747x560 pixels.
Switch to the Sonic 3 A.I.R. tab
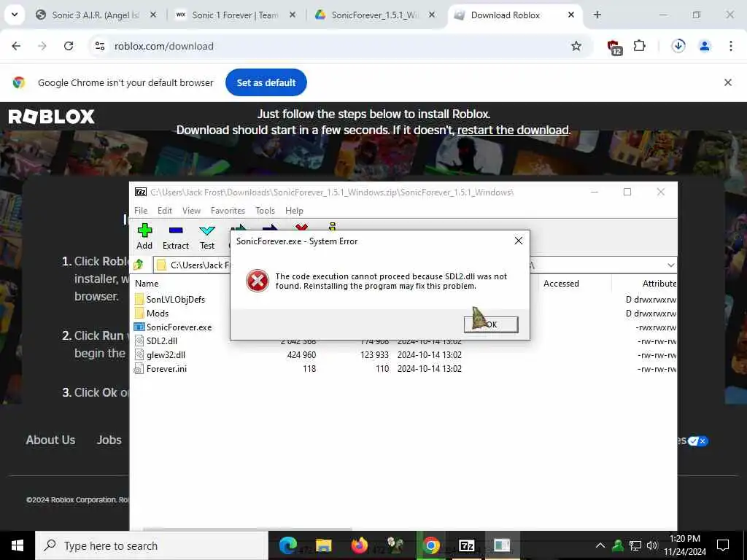[x=96, y=15]
